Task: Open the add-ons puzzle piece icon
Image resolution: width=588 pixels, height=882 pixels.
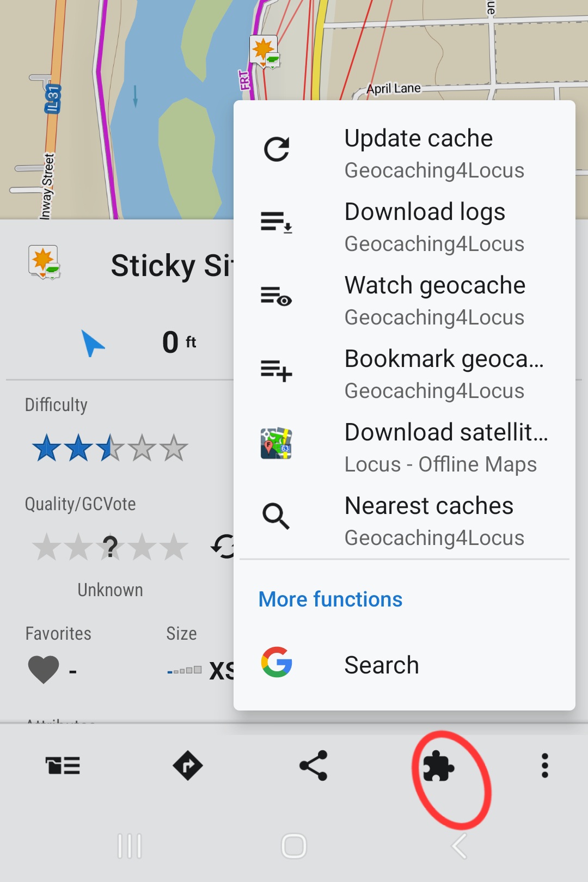Action: click(438, 766)
